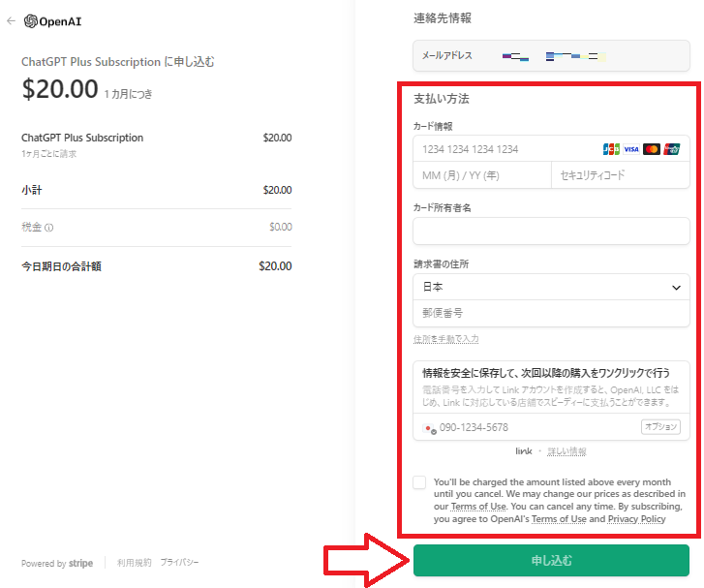Image resolution: width=704 pixels, height=588 pixels.
Task: Open the first Terms of Use link
Action: click(478, 507)
